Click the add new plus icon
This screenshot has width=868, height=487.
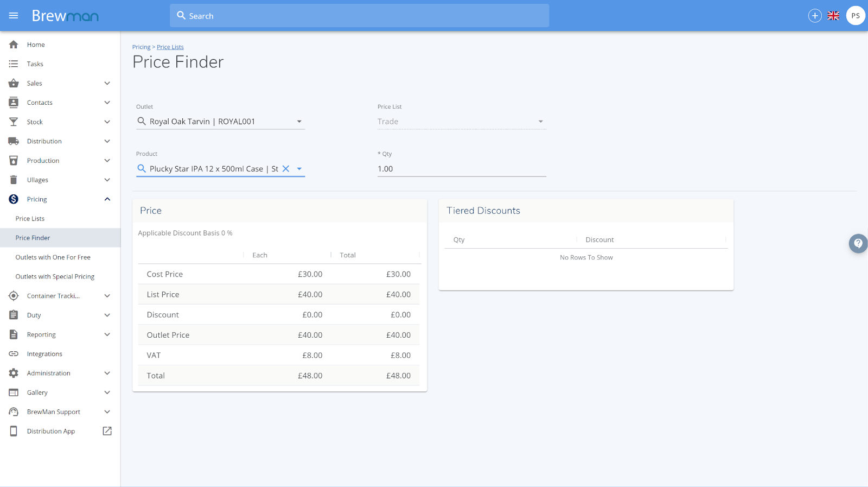[x=815, y=16]
